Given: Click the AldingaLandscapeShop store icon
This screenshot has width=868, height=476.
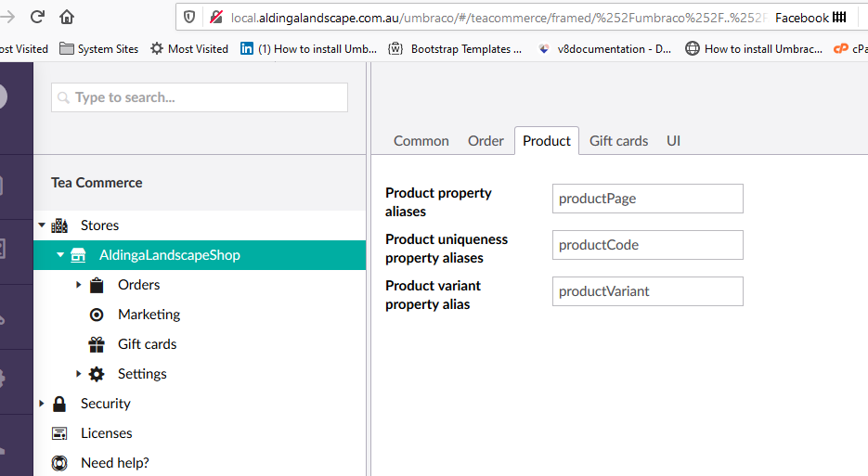Looking at the screenshot, I should [x=78, y=255].
